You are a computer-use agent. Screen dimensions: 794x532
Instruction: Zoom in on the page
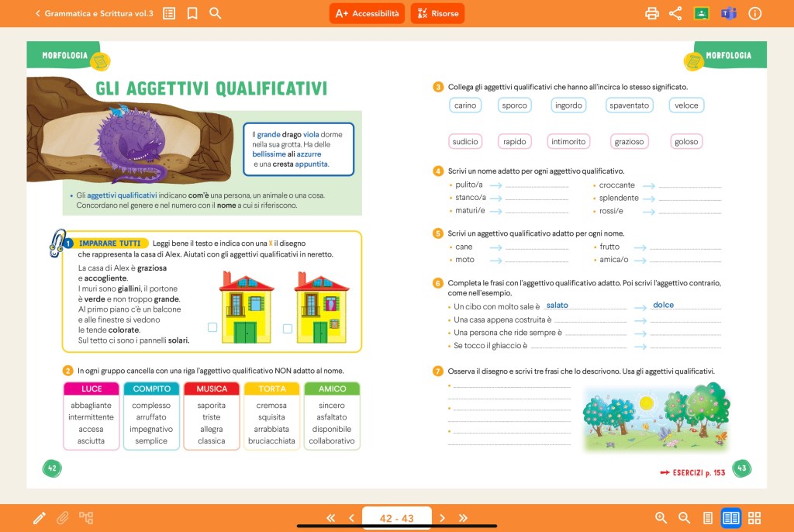[661, 518]
